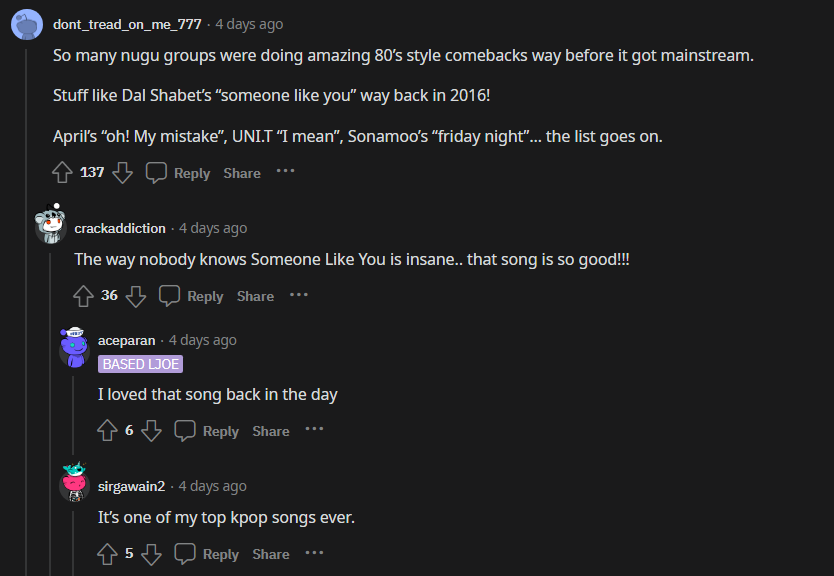Click Reply on sirgawain2's comment
834x576 pixels.
pos(220,553)
